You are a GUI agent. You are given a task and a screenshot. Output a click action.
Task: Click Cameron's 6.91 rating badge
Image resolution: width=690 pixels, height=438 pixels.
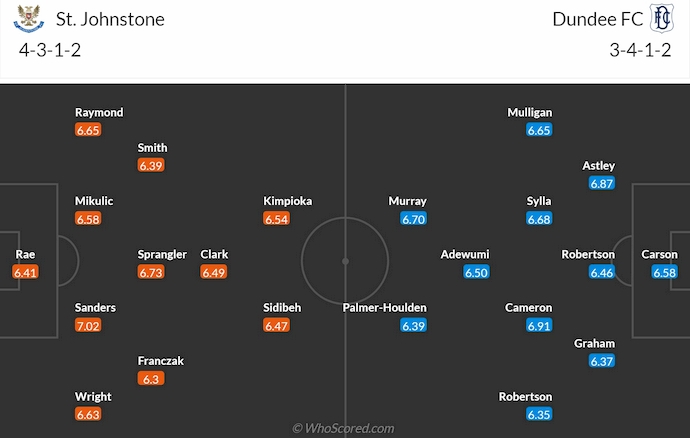pos(540,326)
